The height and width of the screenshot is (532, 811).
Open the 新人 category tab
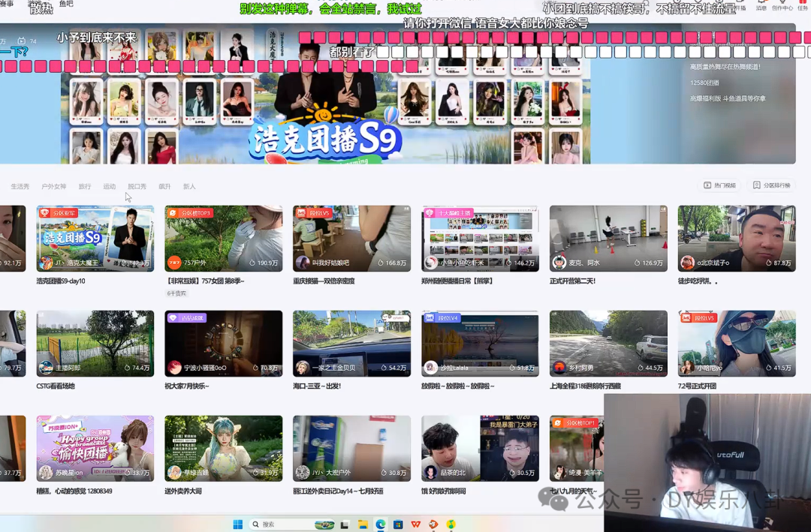pyautogui.click(x=189, y=187)
